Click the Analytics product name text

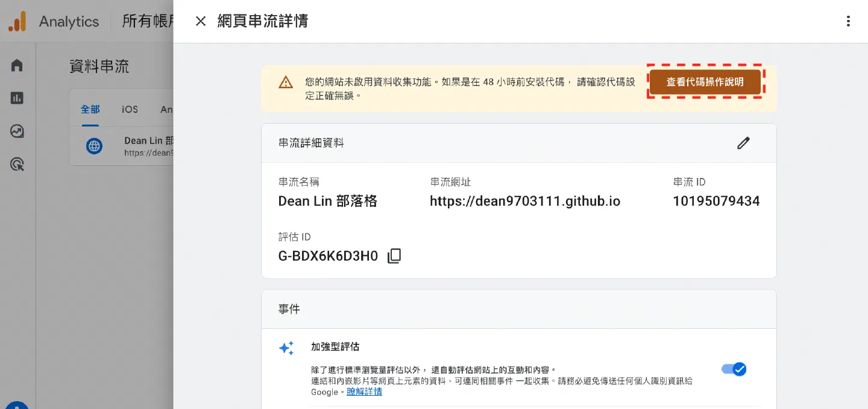(69, 22)
